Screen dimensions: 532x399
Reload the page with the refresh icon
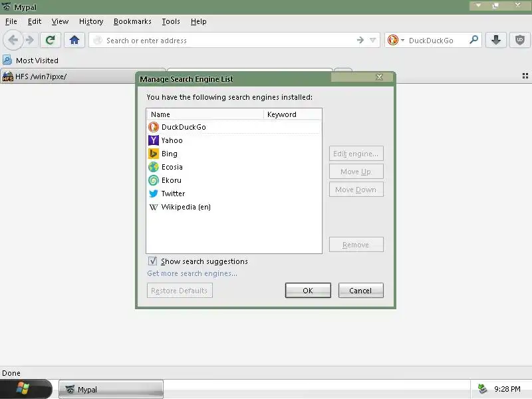coord(51,40)
